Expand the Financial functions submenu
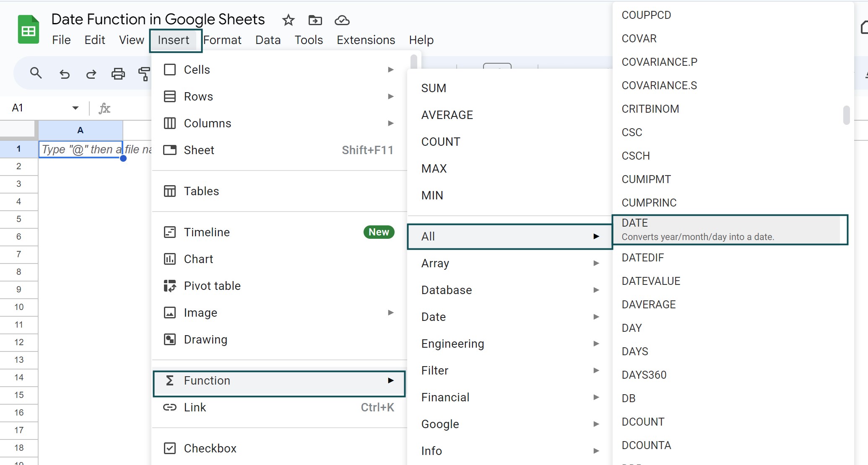Image resolution: width=868 pixels, height=465 pixels. (510, 397)
